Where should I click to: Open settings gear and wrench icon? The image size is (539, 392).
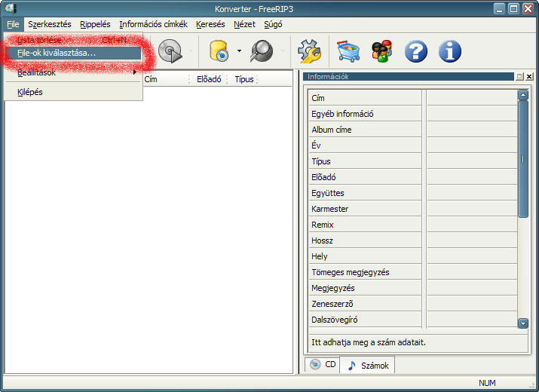pos(309,51)
